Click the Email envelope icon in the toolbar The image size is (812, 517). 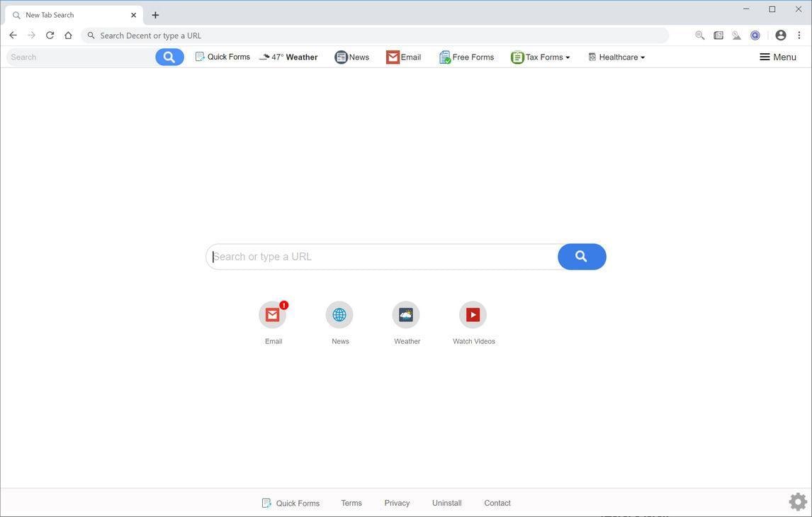click(394, 57)
